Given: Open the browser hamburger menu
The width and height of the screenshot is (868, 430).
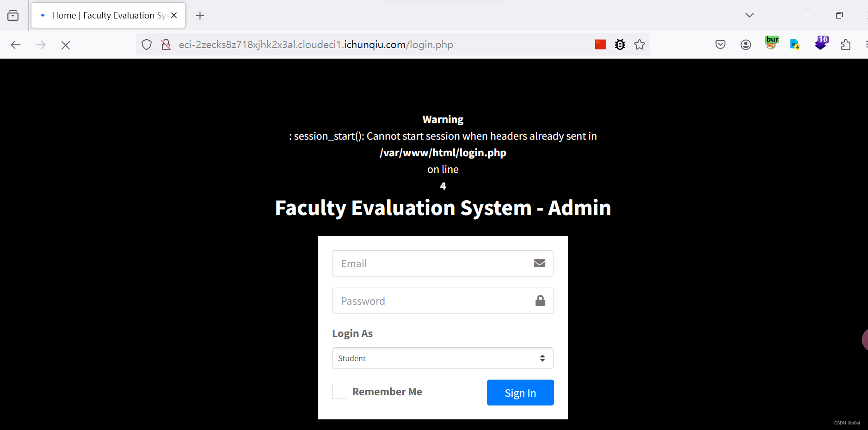Looking at the screenshot, I should coord(866,44).
